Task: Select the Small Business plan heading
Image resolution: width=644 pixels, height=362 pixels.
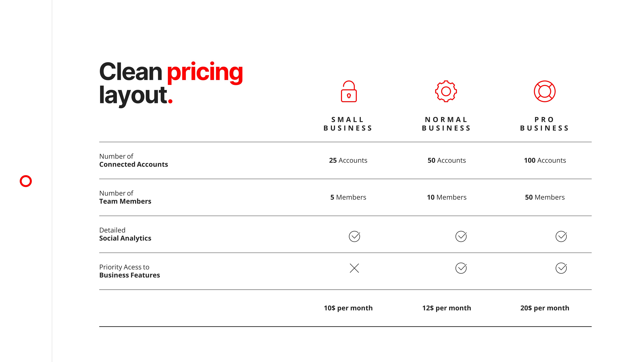Action: click(x=348, y=124)
